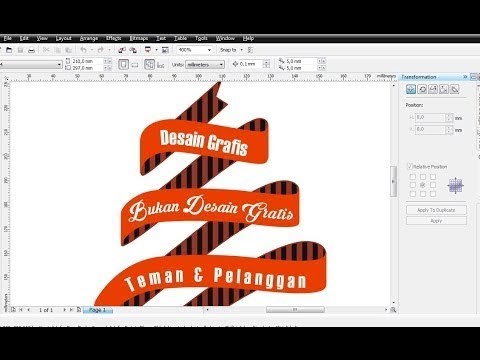Select the top-center anchor checkbox
The image size is (480, 360).
coord(423,177)
